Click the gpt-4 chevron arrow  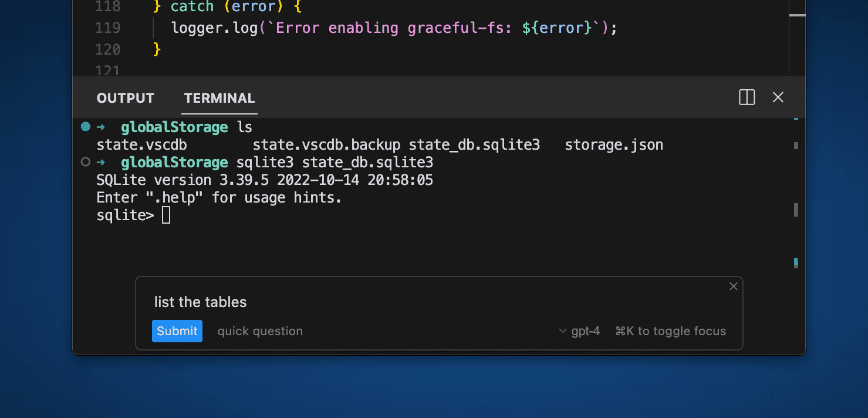tap(563, 331)
